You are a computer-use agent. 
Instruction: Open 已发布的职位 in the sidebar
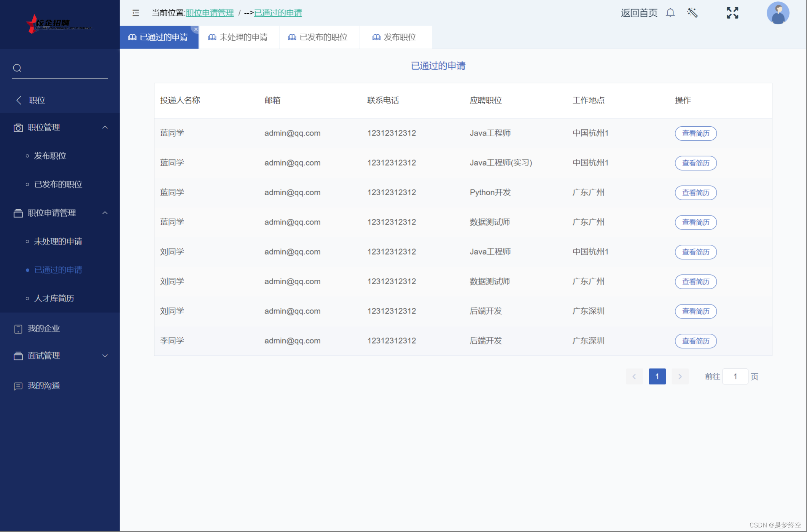pyautogui.click(x=58, y=185)
